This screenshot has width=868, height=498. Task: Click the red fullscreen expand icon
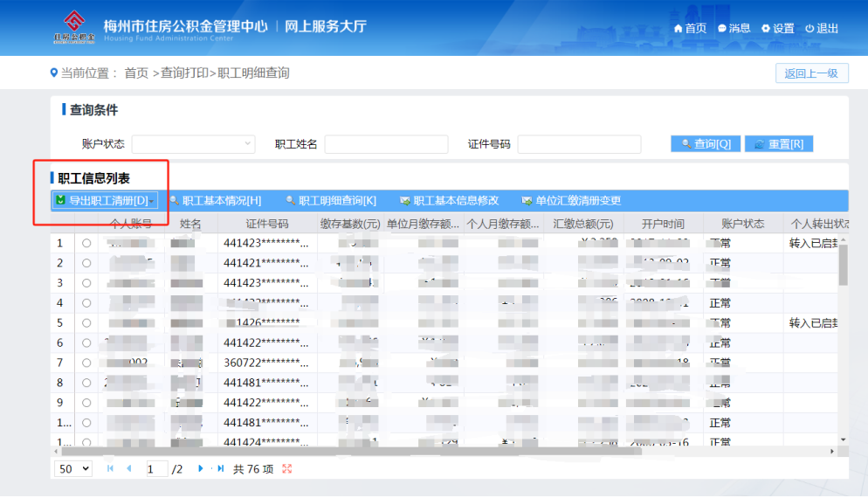286,469
